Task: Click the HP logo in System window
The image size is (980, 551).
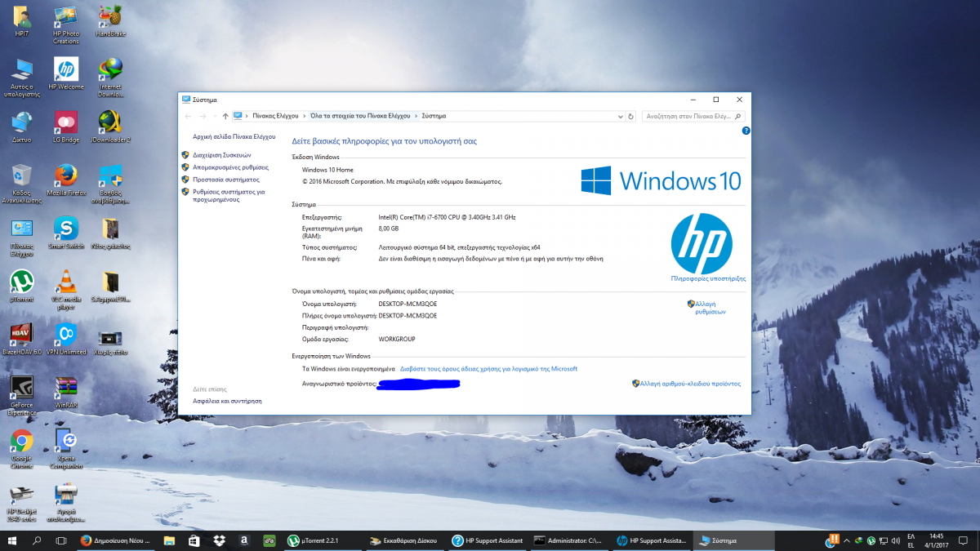Action: (701, 243)
